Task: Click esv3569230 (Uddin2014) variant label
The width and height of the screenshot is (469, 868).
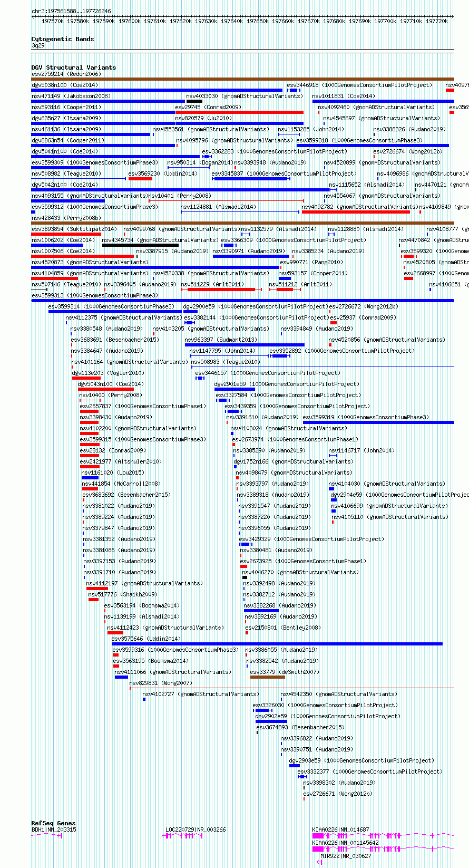Action: 163,173
